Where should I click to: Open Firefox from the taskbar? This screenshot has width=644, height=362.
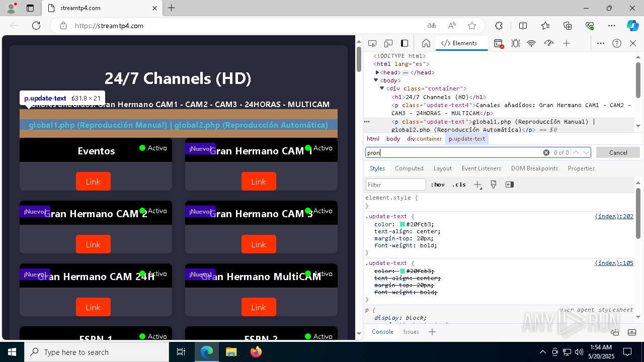click(x=256, y=352)
